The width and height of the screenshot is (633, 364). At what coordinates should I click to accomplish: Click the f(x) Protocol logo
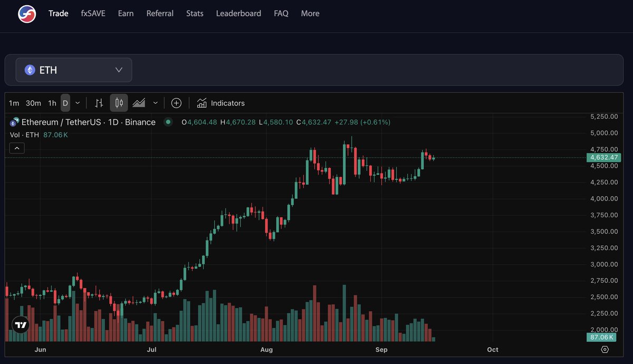tap(27, 14)
